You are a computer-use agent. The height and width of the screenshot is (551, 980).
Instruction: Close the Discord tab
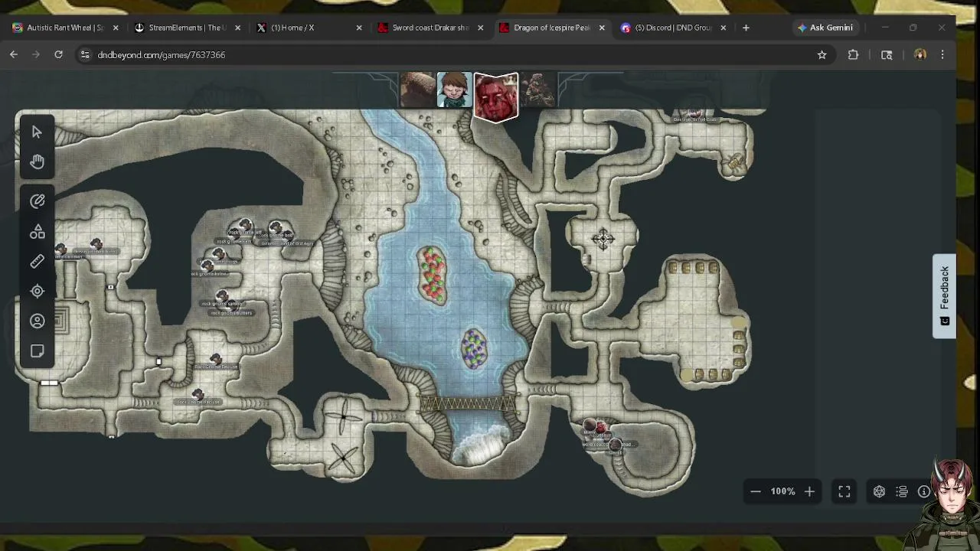point(724,28)
